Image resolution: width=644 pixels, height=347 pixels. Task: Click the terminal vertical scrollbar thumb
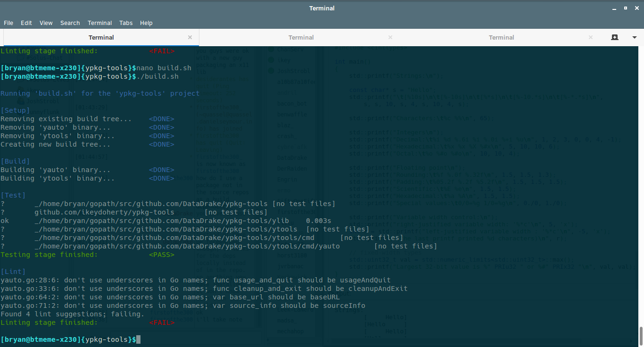click(x=641, y=336)
